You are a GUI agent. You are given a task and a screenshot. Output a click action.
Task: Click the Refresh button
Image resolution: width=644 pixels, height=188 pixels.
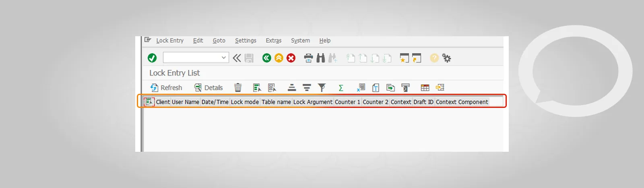166,88
